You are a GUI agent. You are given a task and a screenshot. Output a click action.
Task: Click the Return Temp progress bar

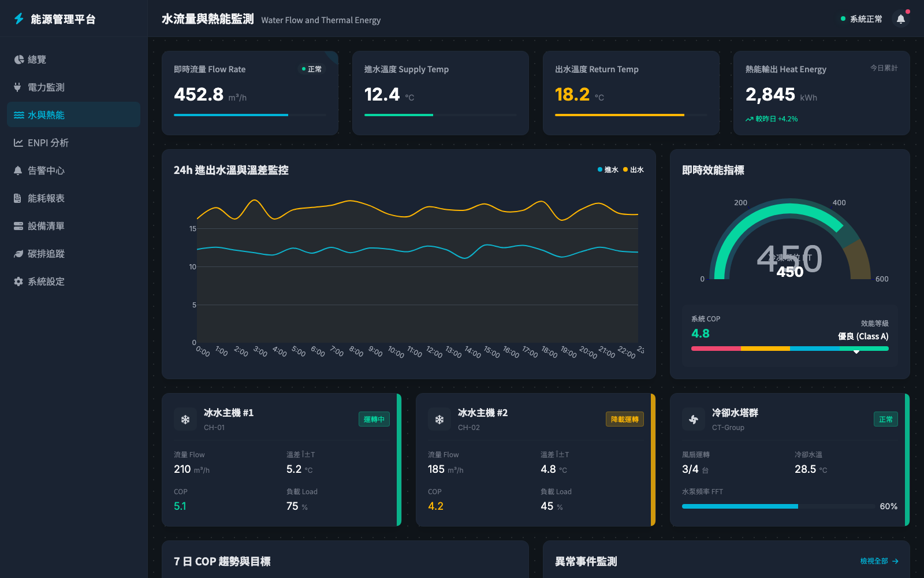pos(631,115)
